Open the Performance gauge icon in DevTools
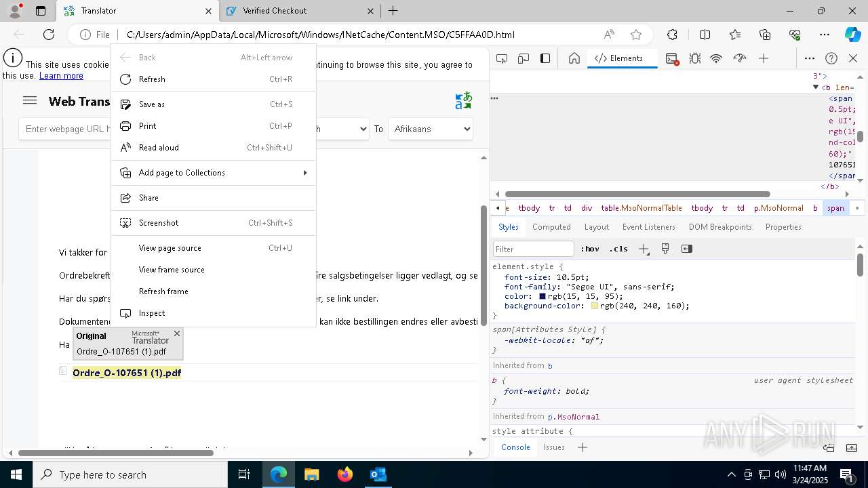 [x=740, y=58]
